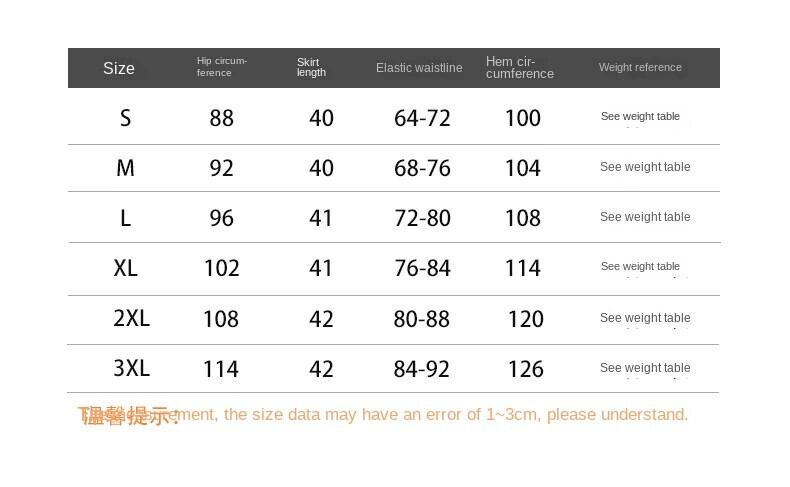
Task: Click the Hip circumference column header
Action: tap(221, 67)
